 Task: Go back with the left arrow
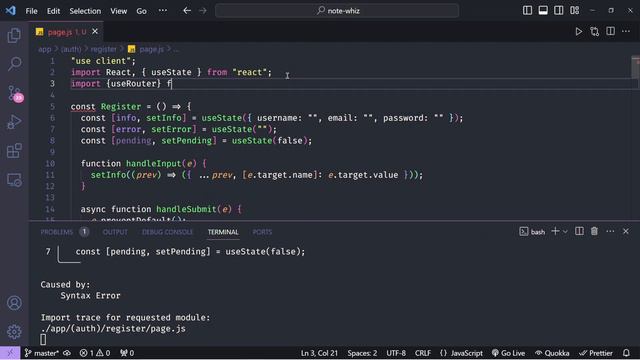187,11
